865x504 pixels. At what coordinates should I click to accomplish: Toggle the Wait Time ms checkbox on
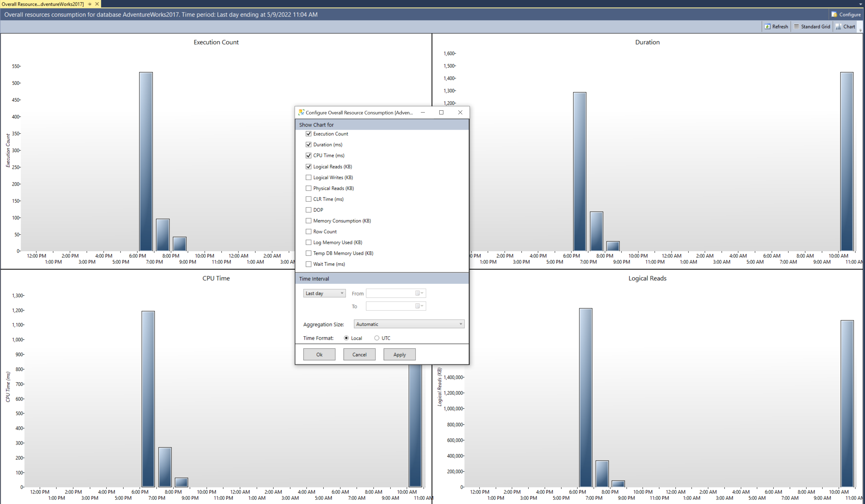(x=308, y=264)
